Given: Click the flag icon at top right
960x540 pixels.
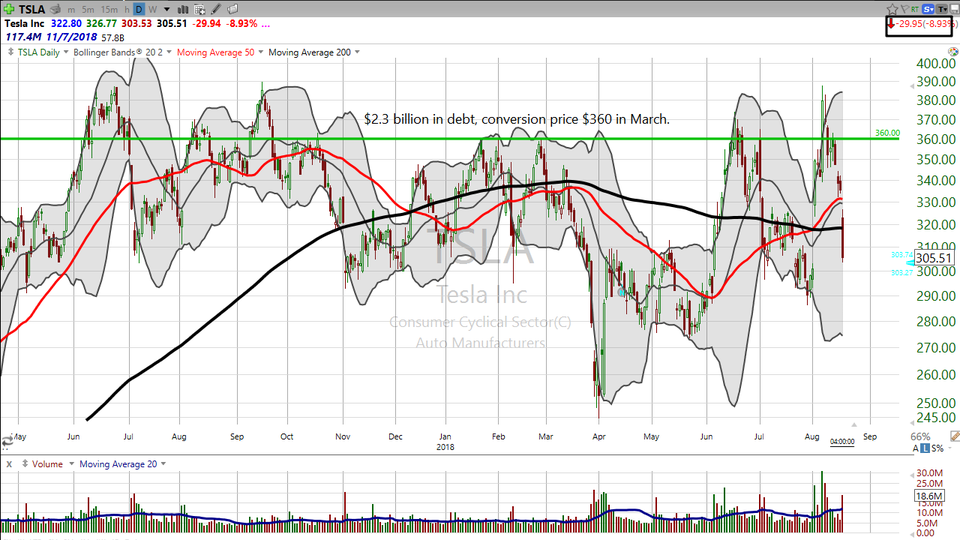Looking at the screenshot, I should click(x=906, y=7).
